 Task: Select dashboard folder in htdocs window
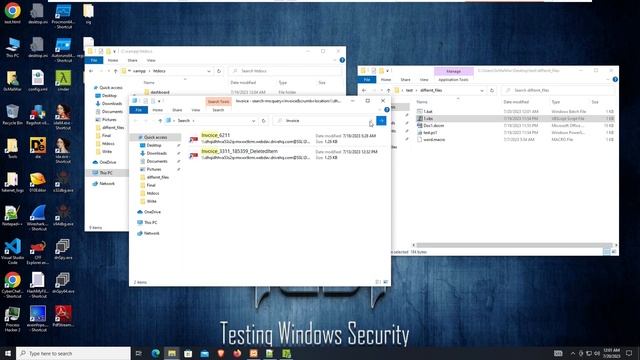click(x=160, y=92)
